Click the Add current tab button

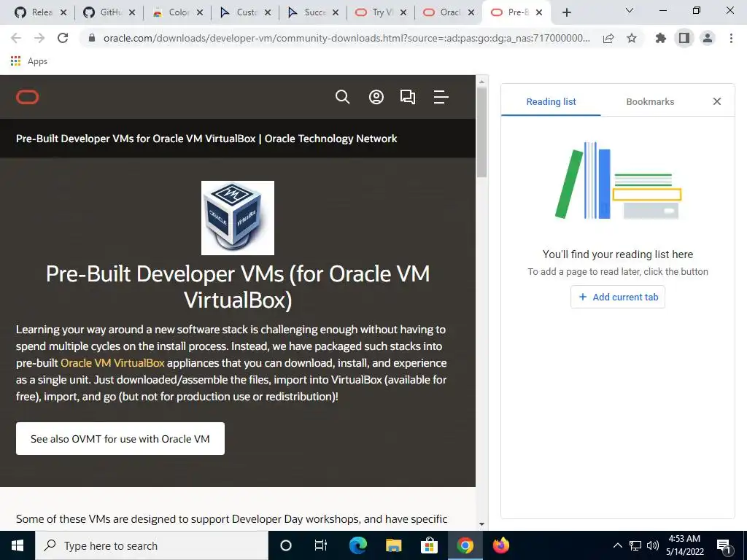(x=617, y=297)
